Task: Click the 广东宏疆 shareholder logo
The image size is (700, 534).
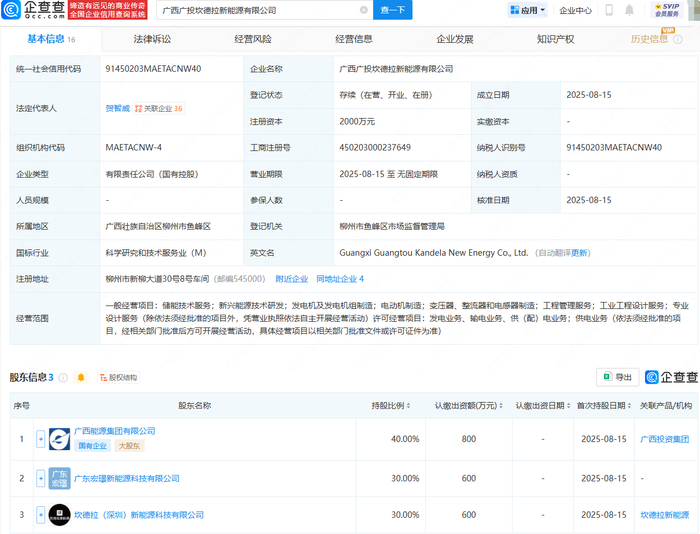Action: pos(60,478)
